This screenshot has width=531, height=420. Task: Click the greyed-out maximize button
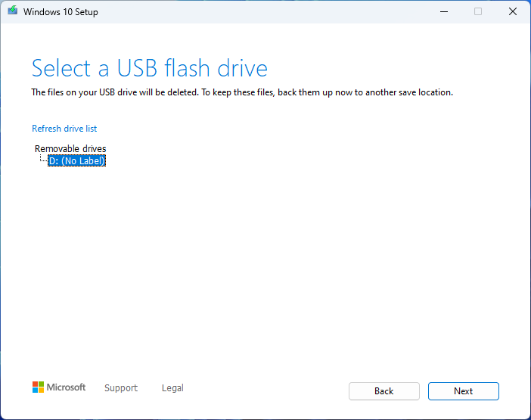tap(478, 12)
